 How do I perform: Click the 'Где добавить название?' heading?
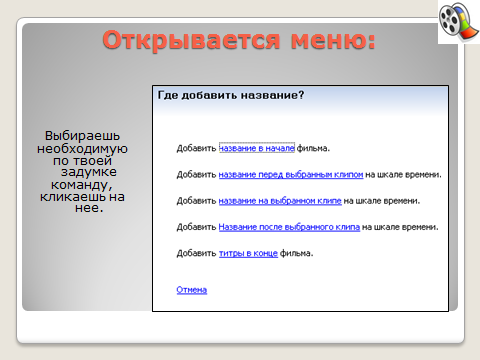(231, 95)
